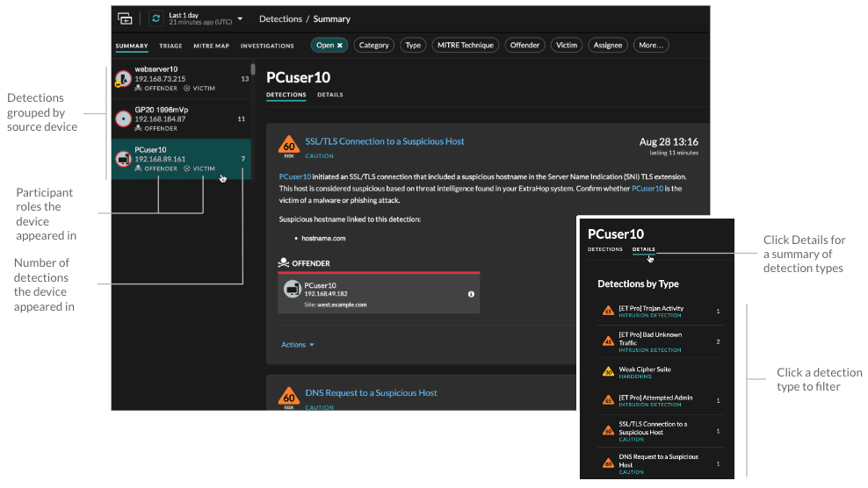Filter by [ET Pro] Trojan Activity type
868x488 pixels.
click(662, 312)
